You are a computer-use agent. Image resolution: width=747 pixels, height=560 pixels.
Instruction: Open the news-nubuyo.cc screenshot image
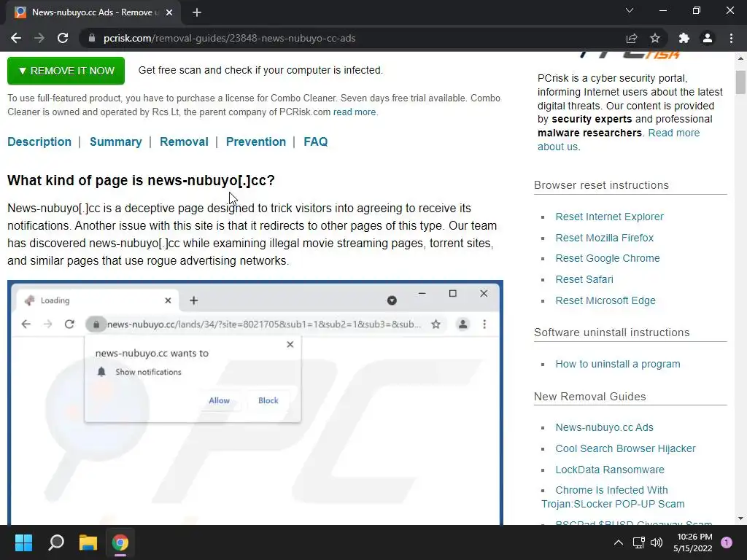[255, 402]
